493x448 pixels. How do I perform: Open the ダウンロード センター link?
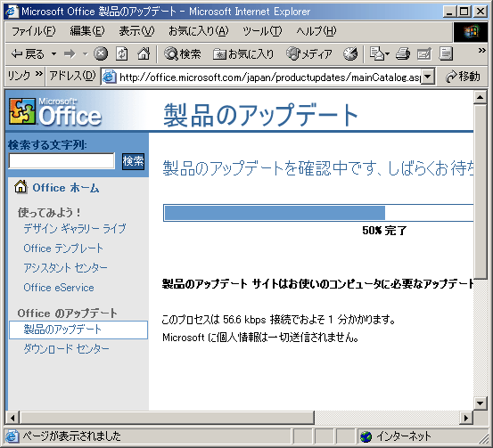coord(66,349)
